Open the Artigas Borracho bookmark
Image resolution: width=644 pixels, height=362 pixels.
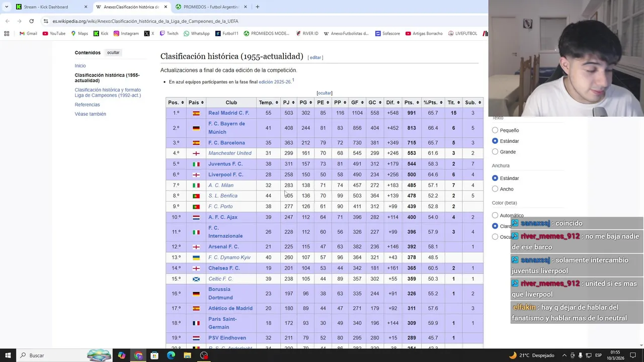424,34
